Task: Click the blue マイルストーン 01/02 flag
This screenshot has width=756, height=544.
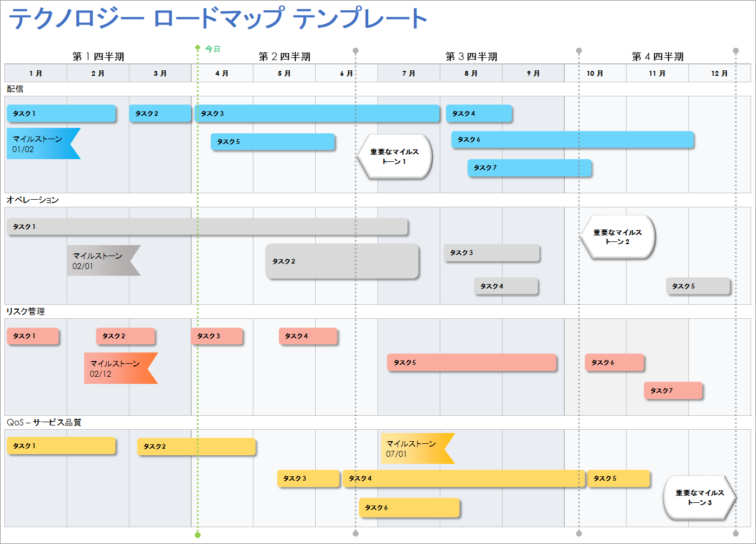Action: (x=43, y=143)
